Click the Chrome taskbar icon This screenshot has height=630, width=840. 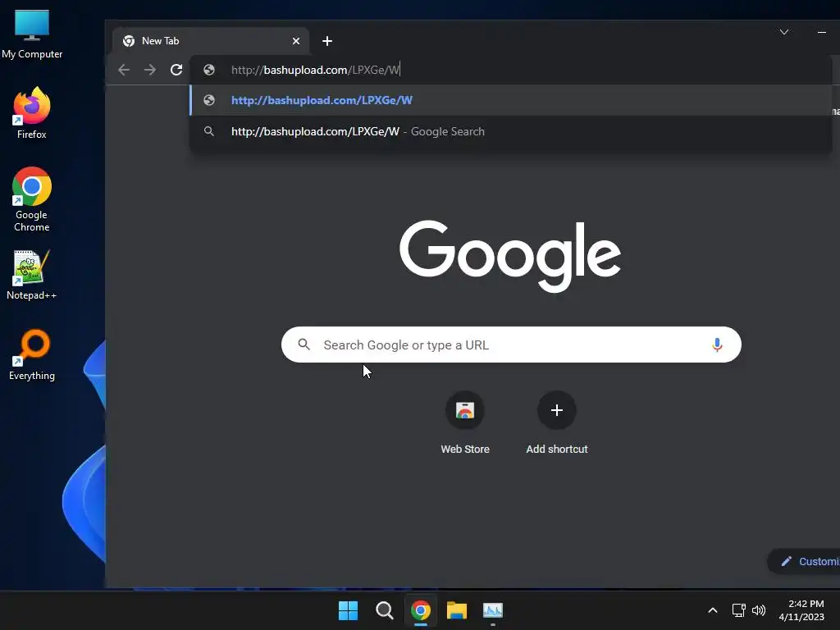point(421,610)
